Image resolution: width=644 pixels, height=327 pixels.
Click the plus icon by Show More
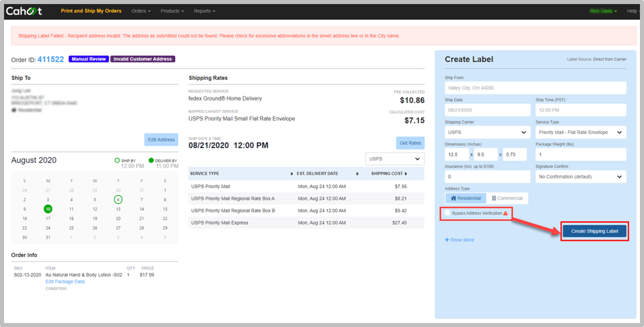coord(447,240)
